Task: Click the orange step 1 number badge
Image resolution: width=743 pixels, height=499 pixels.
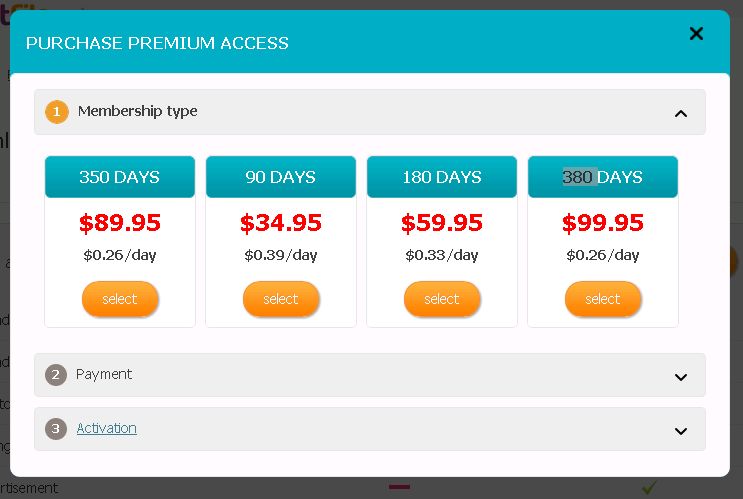Action: tap(57, 112)
